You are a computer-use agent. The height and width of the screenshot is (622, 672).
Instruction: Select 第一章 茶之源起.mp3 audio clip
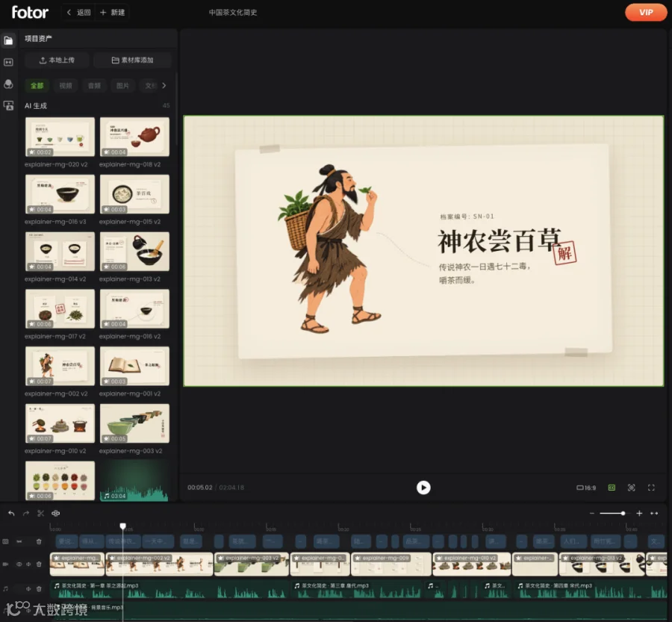pyautogui.click(x=169, y=590)
